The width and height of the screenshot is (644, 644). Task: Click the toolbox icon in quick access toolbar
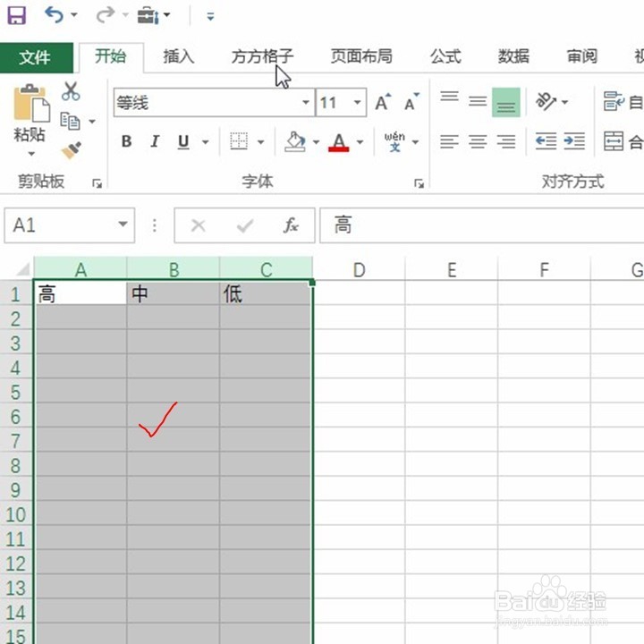pos(148,15)
